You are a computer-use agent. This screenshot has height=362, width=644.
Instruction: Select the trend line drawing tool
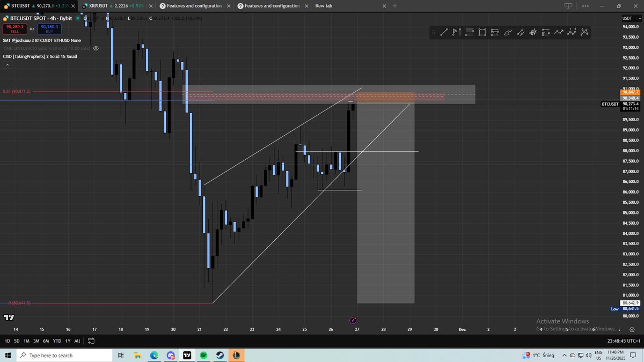[x=444, y=32]
